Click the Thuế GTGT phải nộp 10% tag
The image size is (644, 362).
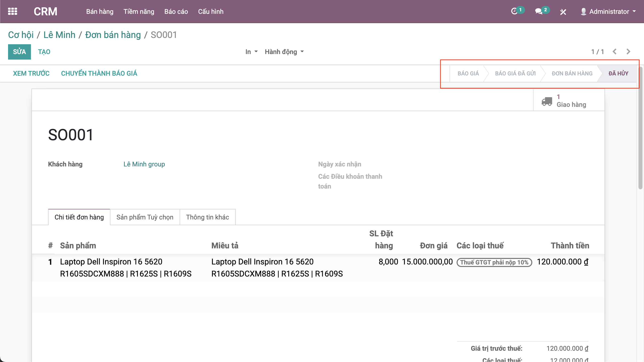tap(494, 262)
